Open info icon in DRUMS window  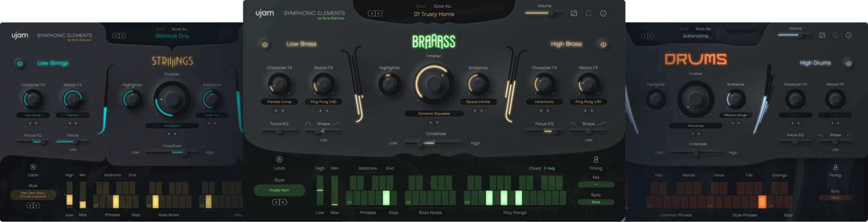(x=849, y=35)
